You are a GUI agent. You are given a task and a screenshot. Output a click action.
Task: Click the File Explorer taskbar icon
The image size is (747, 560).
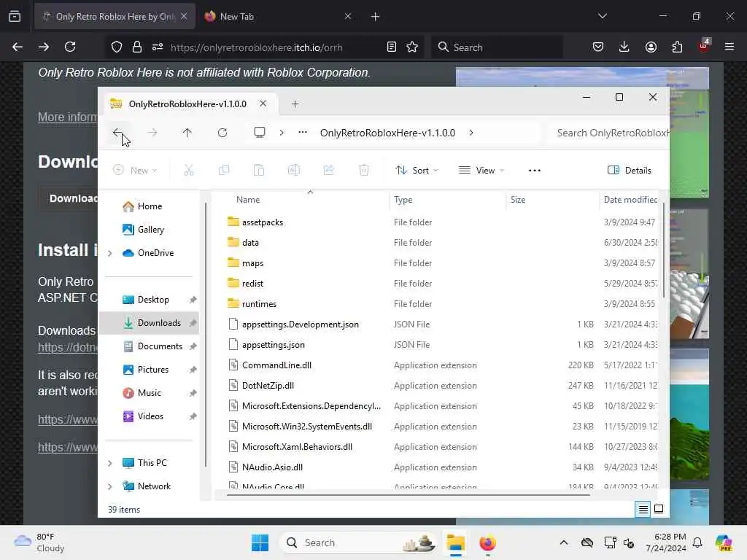(x=455, y=542)
